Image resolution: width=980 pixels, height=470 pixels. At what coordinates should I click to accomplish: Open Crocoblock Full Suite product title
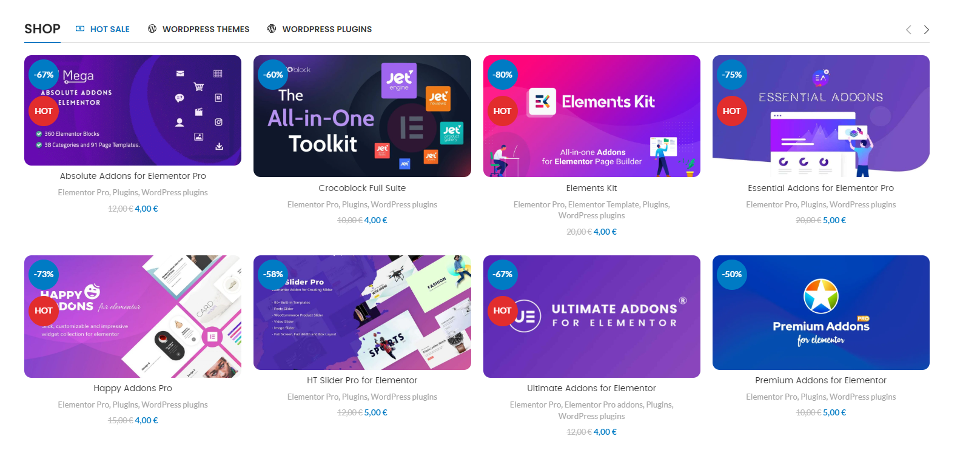[362, 188]
